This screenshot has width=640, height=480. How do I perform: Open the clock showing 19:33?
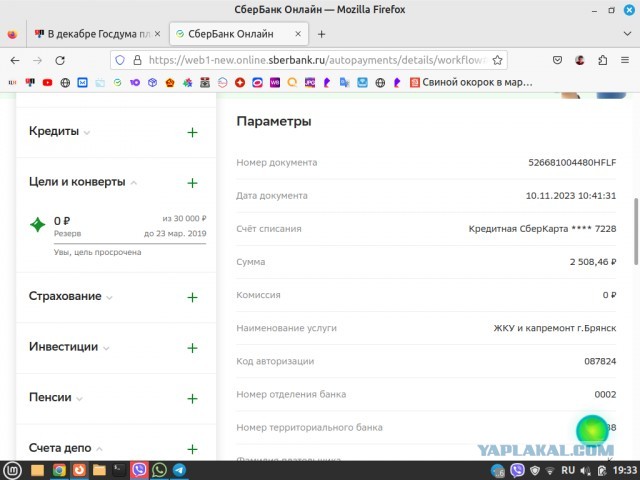tap(625, 470)
